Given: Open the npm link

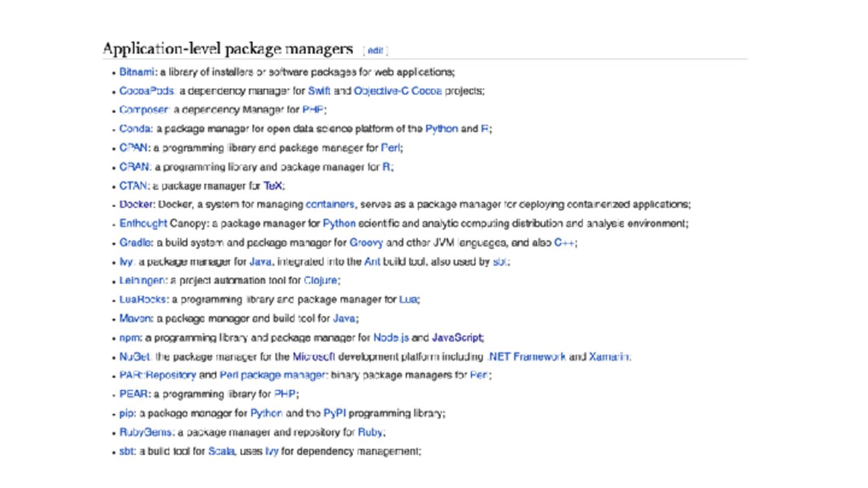Looking at the screenshot, I should pyautogui.click(x=129, y=338).
